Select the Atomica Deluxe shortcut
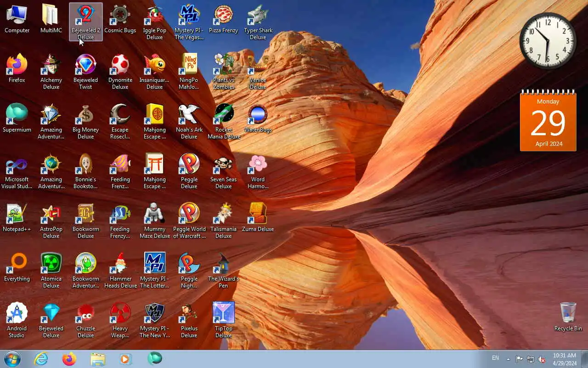This screenshot has height=368, width=588. (51, 270)
